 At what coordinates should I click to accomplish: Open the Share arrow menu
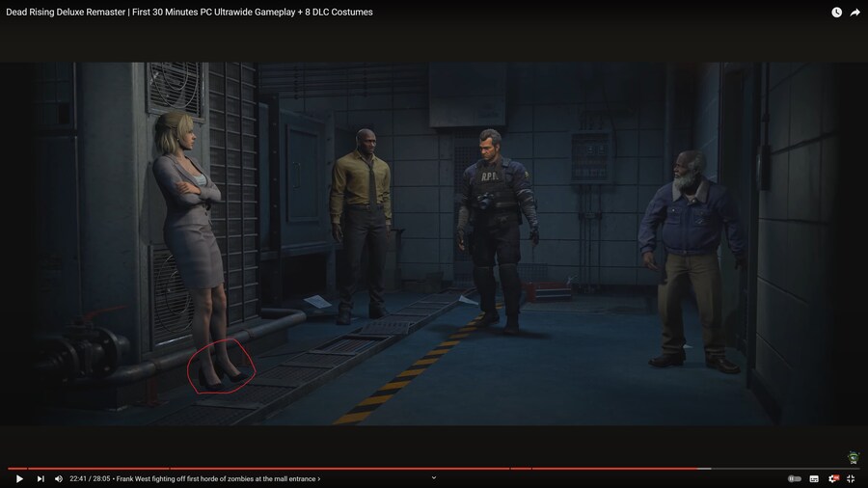[855, 13]
